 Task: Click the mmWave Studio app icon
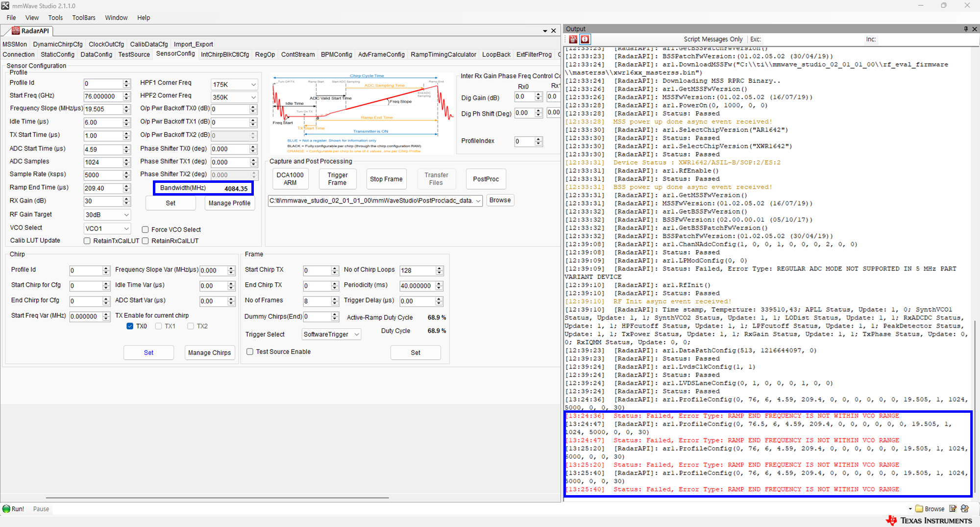click(5, 5)
